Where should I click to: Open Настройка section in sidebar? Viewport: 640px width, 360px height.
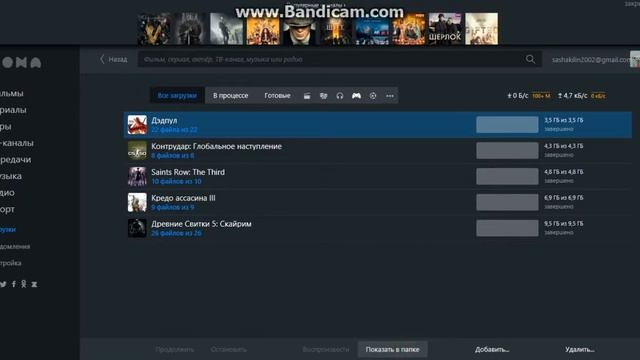(x=11, y=263)
